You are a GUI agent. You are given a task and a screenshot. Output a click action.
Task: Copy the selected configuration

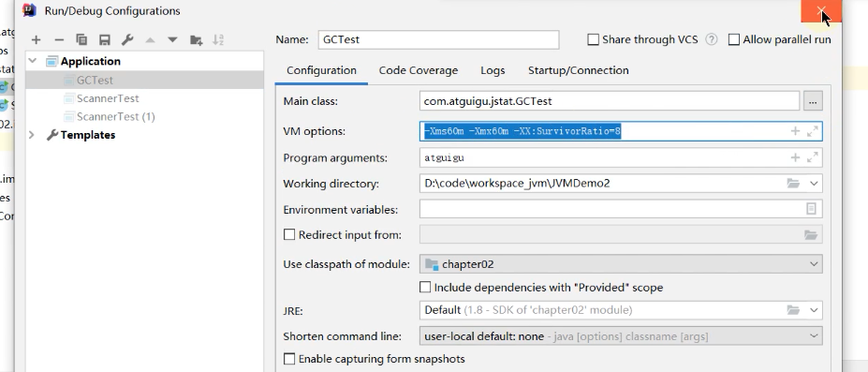tap(81, 40)
